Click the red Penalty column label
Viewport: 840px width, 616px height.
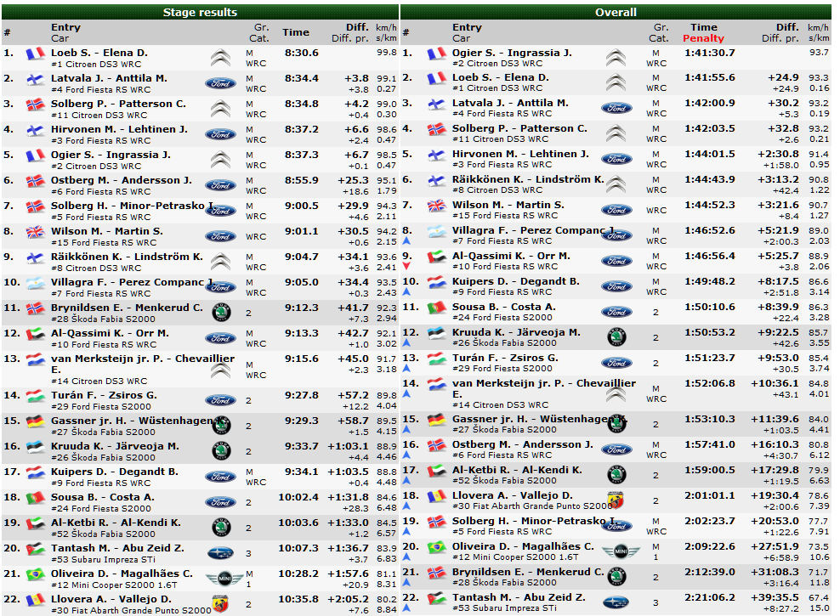703,38
